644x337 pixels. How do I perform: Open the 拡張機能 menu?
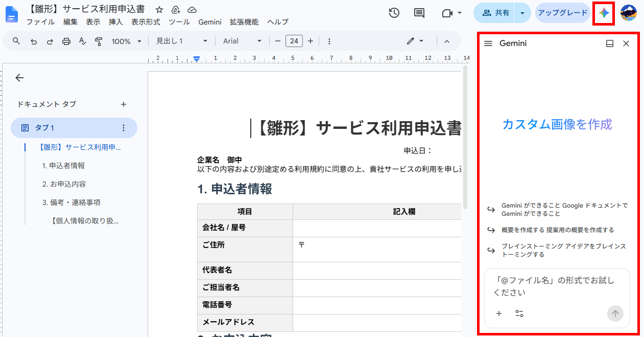pos(244,22)
